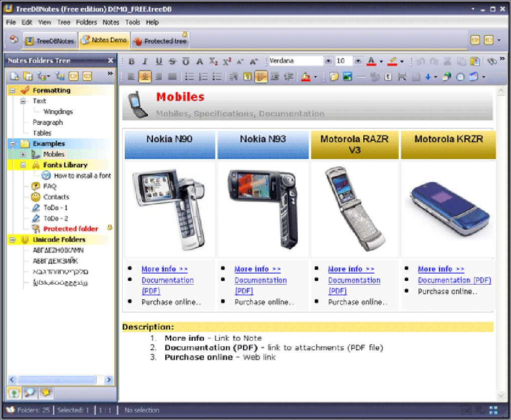Toggle overline formatting

tap(186, 61)
